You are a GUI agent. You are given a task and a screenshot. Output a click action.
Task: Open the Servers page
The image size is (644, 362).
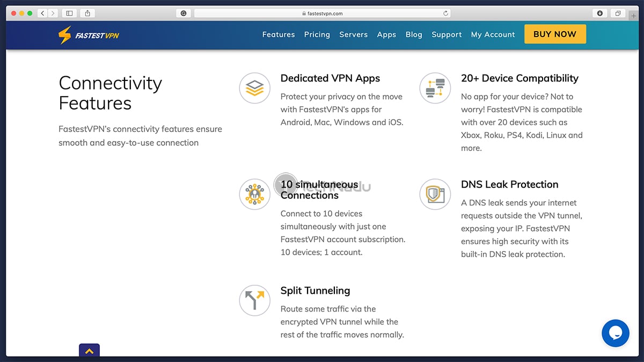[354, 34]
